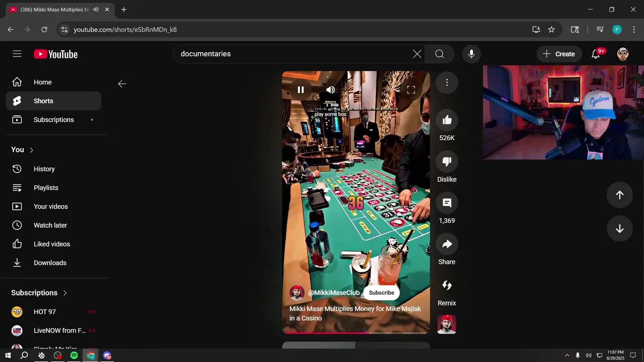The height and width of the screenshot is (362, 644).
Task: Mute the Short's volume
Action: click(331, 90)
